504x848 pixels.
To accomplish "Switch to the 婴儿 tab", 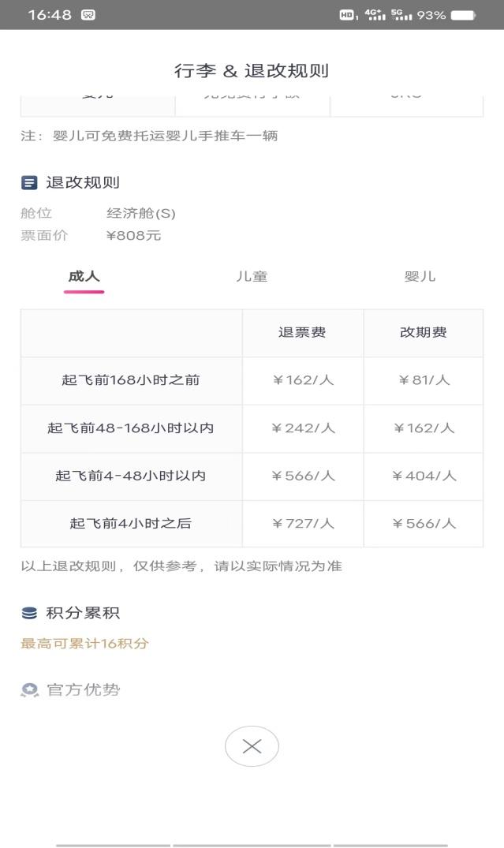I will click(x=420, y=277).
